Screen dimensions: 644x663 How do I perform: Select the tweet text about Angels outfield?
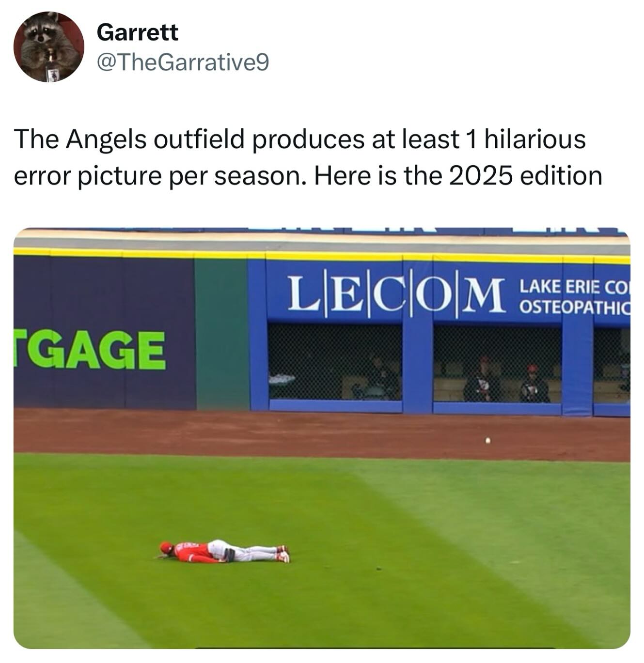click(308, 157)
